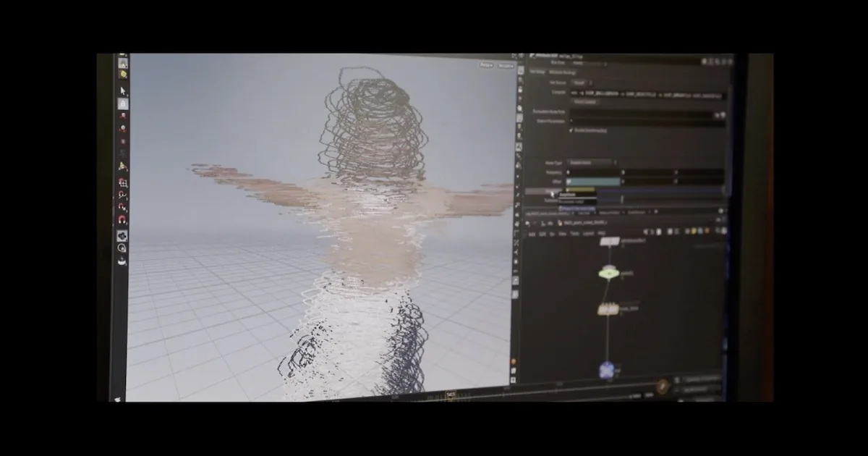
Task: Open the Vex Source dropdown
Action: (583, 83)
